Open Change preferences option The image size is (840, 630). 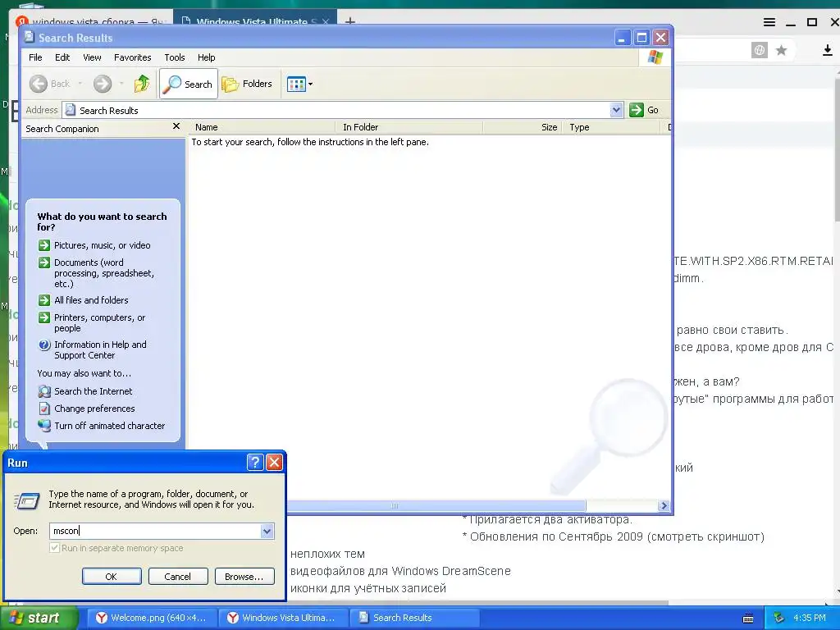pyautogui.click(x=94, y=409)
